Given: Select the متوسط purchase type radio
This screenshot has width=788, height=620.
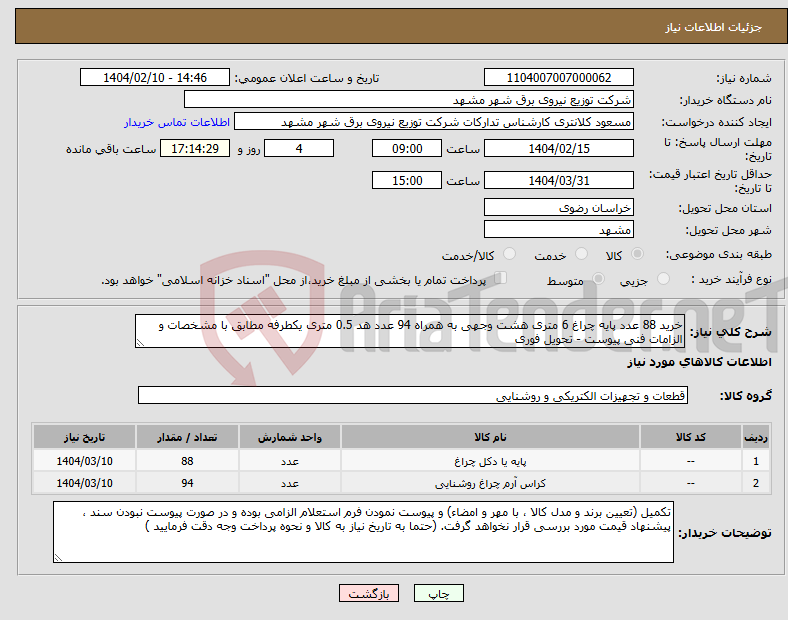Looking at the screenshot, I should 598,278.
